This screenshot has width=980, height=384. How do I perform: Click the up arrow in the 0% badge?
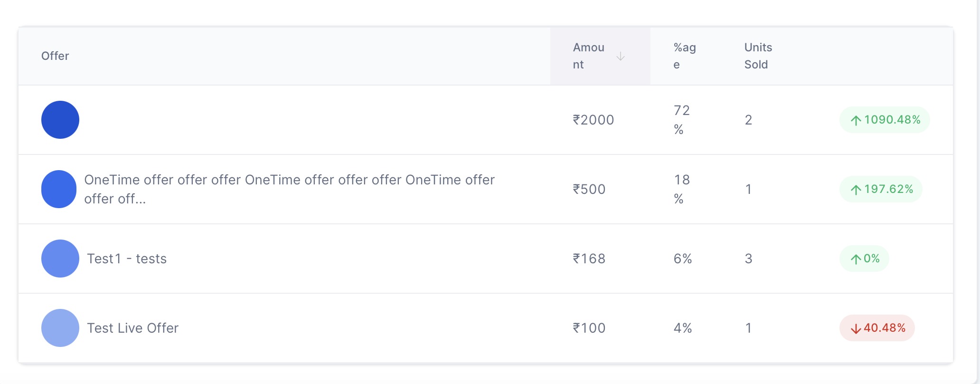click(856, 259)
